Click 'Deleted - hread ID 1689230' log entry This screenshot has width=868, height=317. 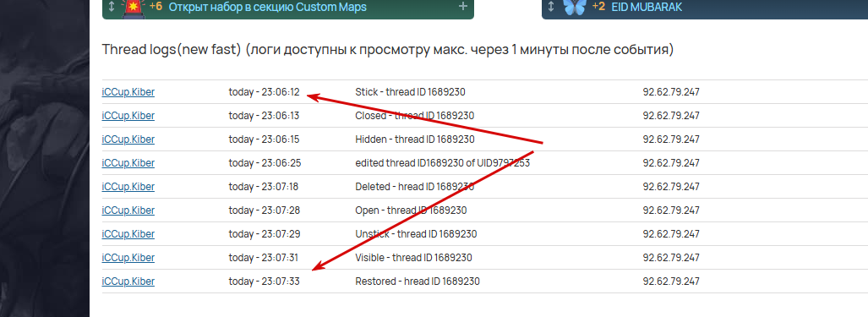point(415,187)
